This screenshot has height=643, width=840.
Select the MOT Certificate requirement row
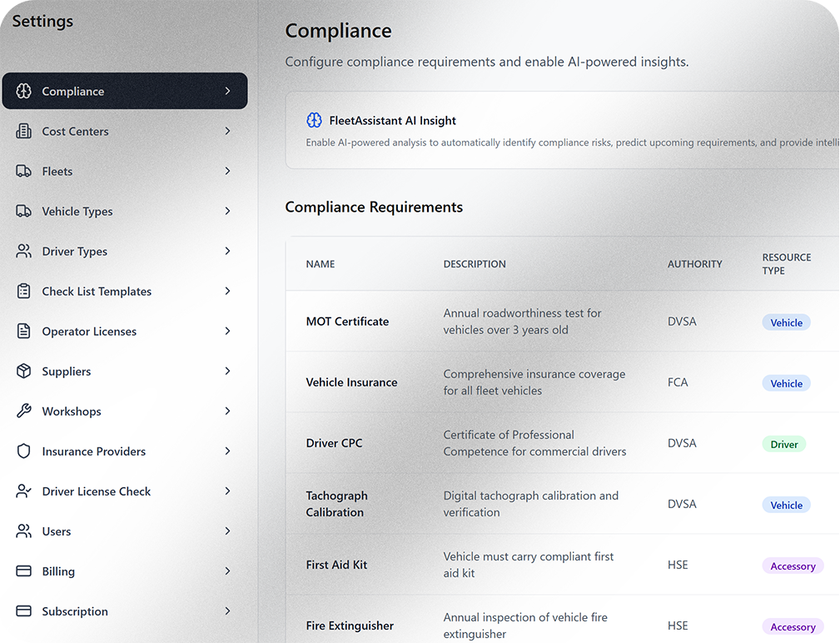coord(347,321)
